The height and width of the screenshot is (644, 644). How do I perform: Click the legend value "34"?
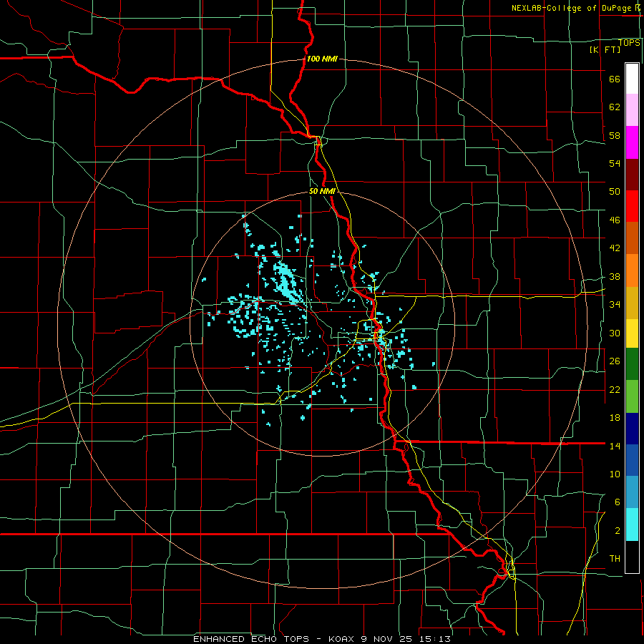(x=615, y=305)
